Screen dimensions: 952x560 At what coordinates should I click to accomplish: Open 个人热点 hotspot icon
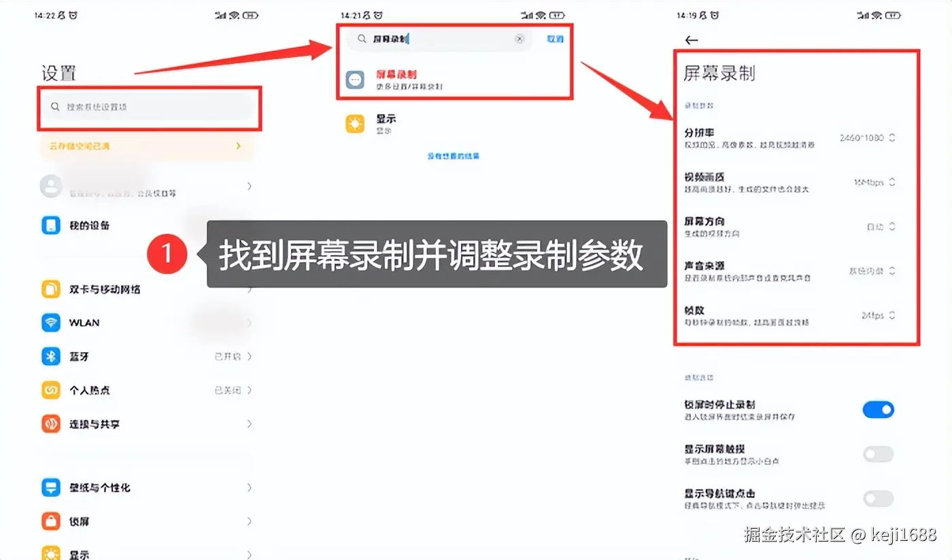(51, 390)
